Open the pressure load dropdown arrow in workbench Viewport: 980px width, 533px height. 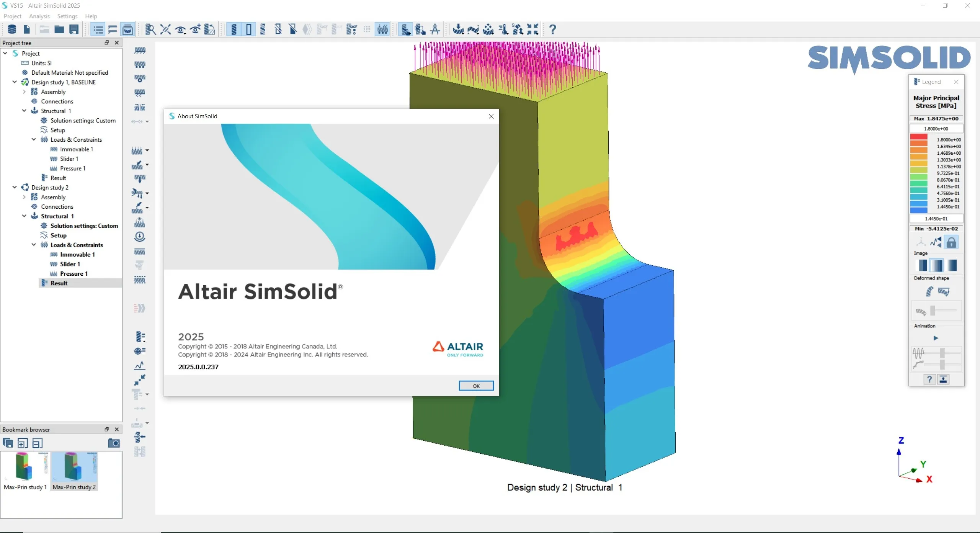click(147, 150)
